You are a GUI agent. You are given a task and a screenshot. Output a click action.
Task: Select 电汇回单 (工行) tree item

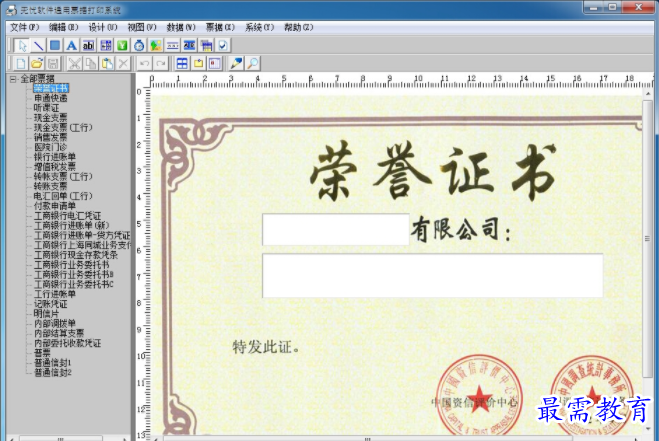point(63,196)
